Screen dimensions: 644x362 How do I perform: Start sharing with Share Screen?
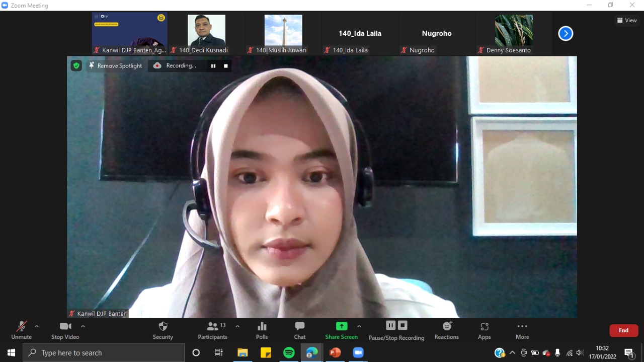click(x=341, y=330)
